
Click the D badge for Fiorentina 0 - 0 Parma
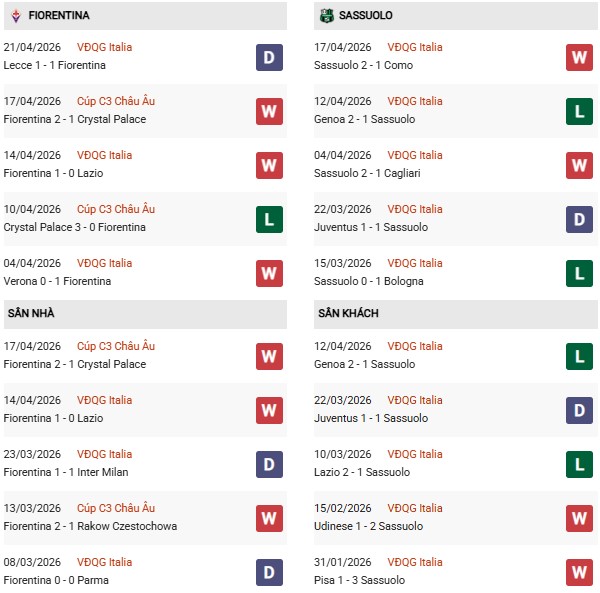(x=269, y=572)
